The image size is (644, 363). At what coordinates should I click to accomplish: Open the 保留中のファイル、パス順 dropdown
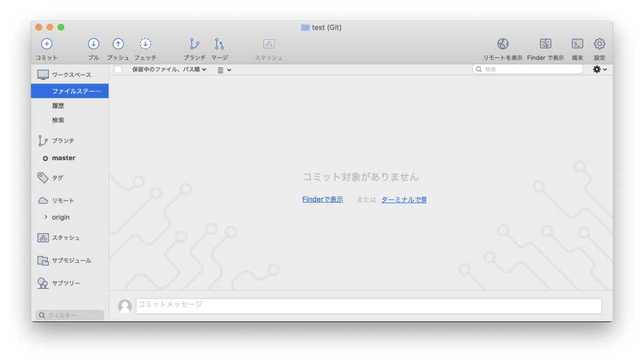[170, 69]
